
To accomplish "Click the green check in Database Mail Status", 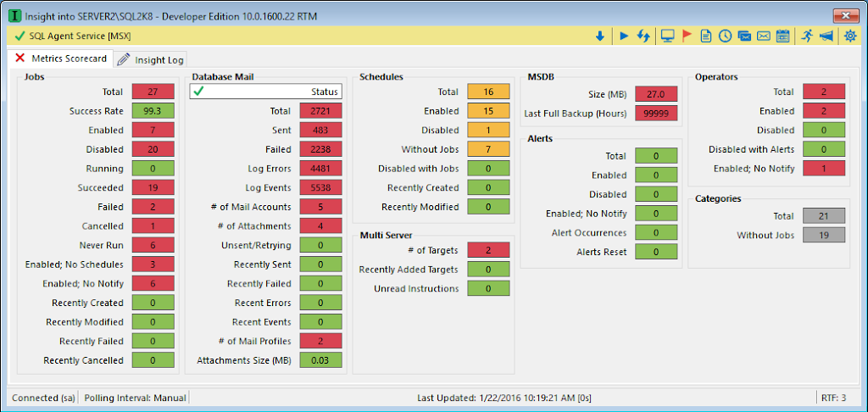I will pos(198,92).
